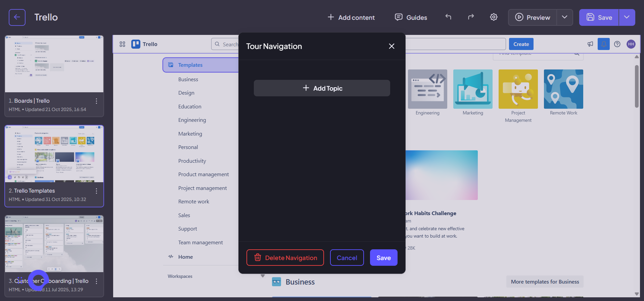Viewport: 644px width, 301px height.
Task: Open the Project Management category tile
Action: [518, 89]
